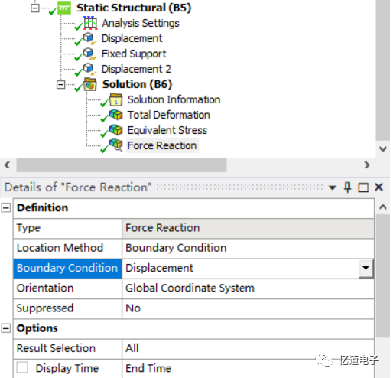Screen dimensions: 391x378
Task: Pin the Details panel with the pushpin icon
Action: [347, 187]
